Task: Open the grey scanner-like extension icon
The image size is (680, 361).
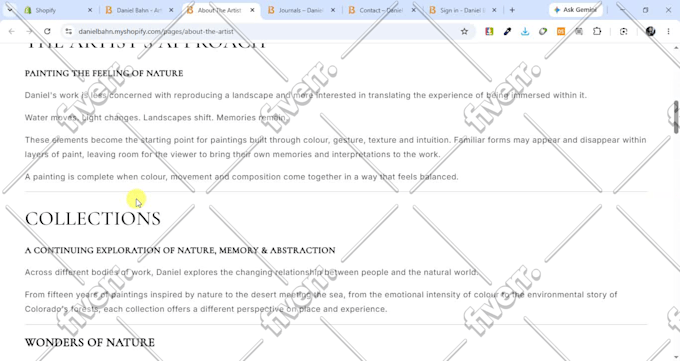Action: [579, 31]
